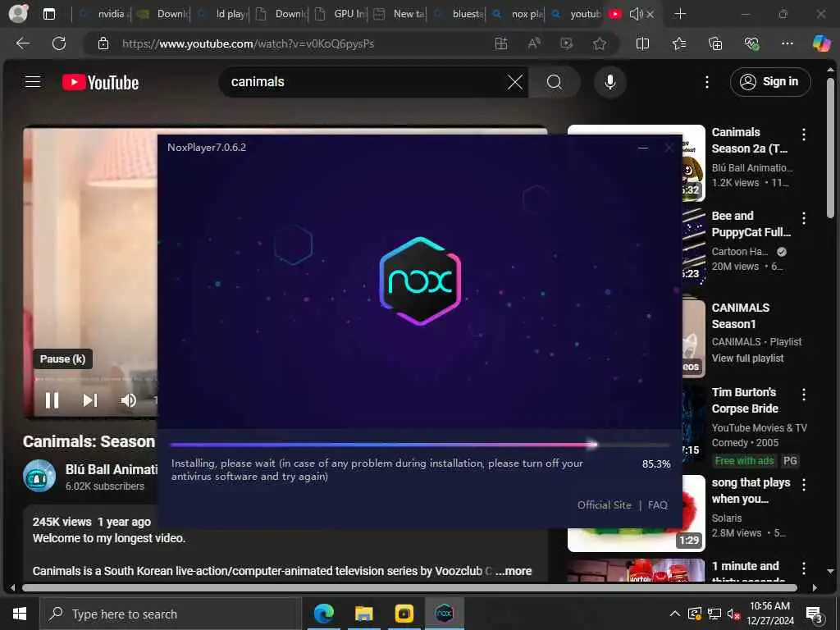
Task: Go to YouTube home via logo
Action: 100,82
